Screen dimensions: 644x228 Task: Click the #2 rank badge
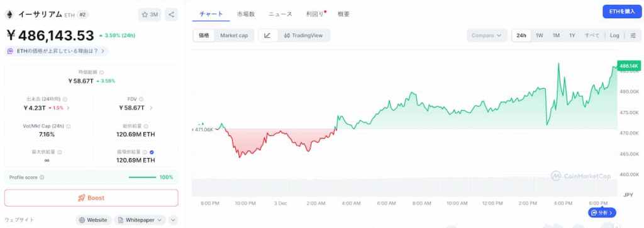(82, 15)
